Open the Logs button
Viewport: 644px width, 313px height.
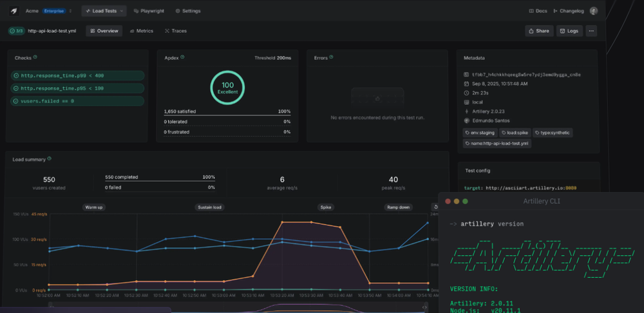pos(569,31)
